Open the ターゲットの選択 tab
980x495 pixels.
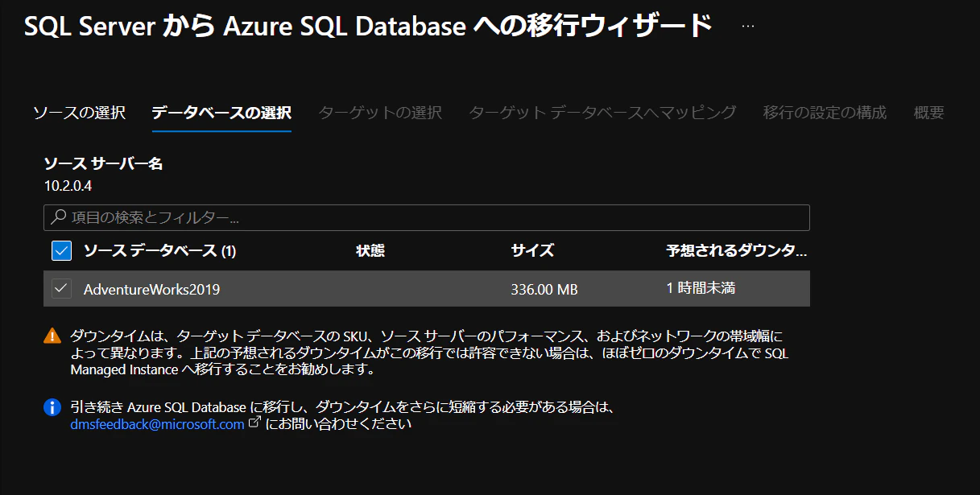coord(380,113)
